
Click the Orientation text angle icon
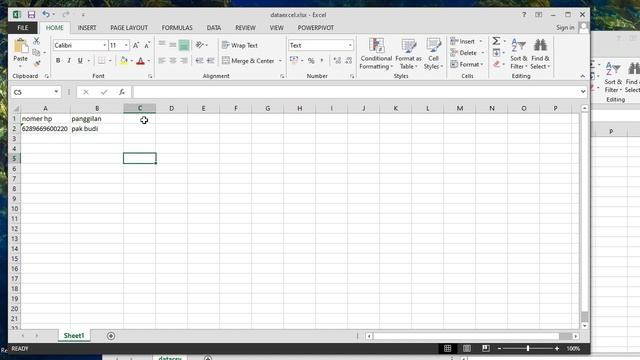pos(200,45)
